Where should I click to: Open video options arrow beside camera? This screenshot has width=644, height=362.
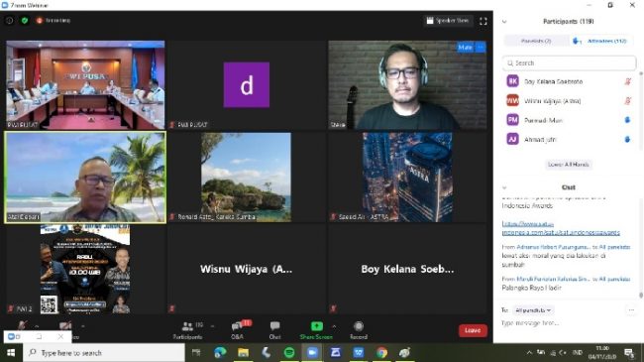82,326
